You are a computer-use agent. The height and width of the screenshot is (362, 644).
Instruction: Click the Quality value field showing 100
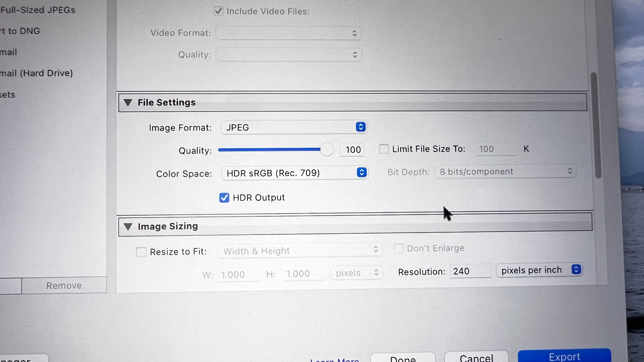pos(352,150)
